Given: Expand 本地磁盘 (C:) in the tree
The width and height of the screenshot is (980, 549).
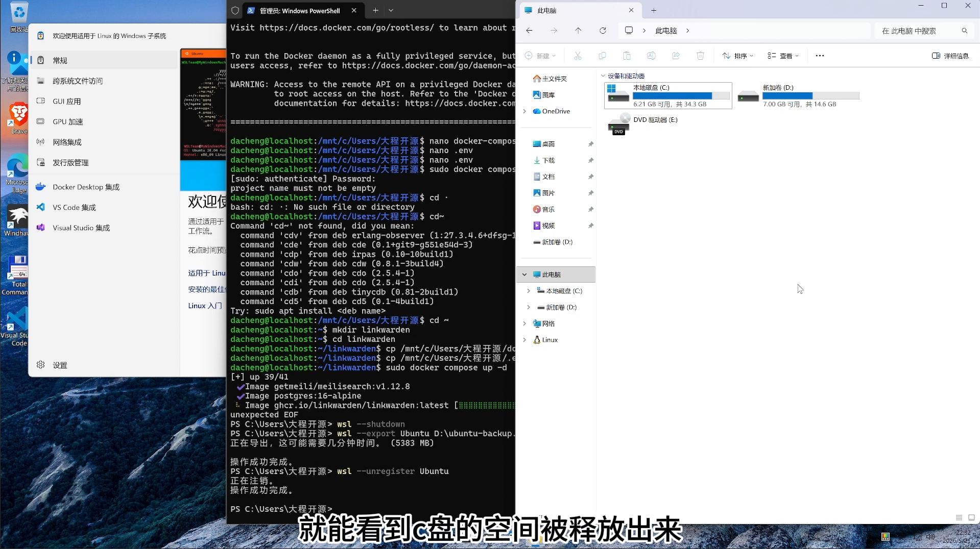Looking at the screenshot, I should point(529,291).
